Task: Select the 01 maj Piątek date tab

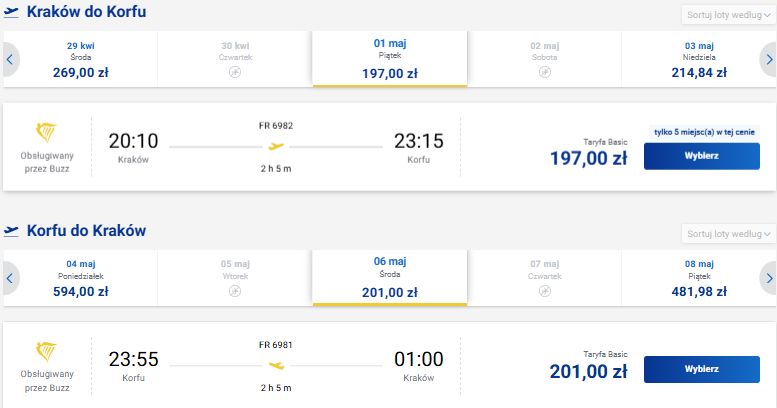Action: tap(389, 59)
